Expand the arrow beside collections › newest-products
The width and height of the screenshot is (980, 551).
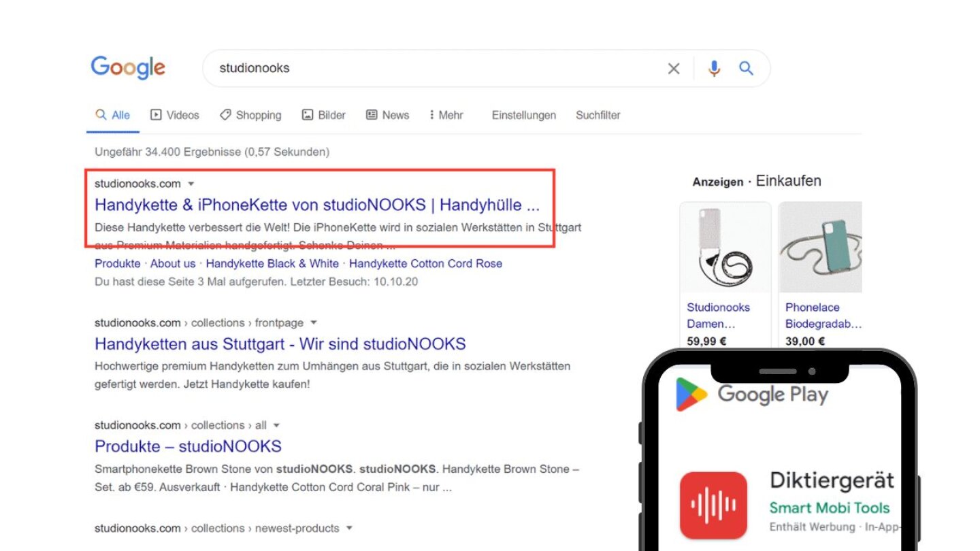click(349, 528)
